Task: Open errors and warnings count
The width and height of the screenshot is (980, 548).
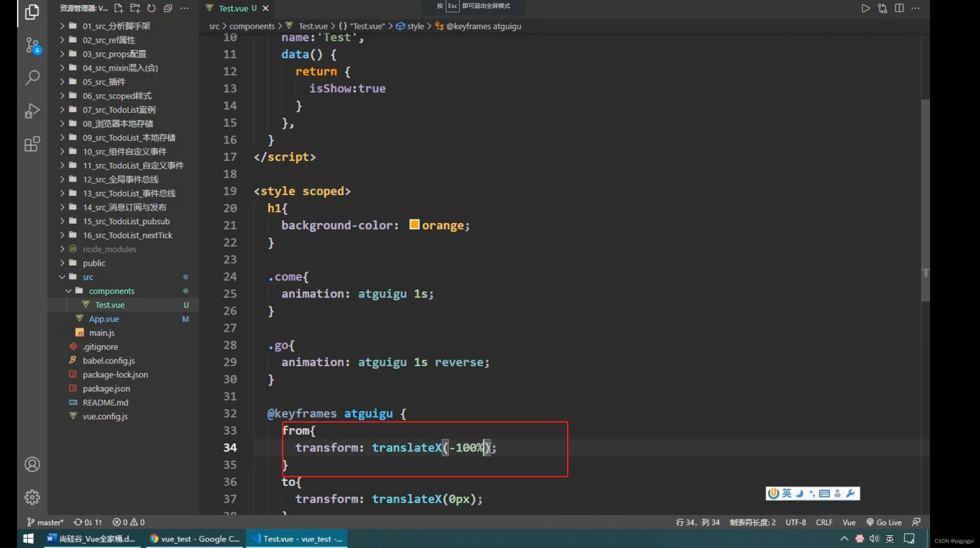Action: pyautogui.click(x=129, y=522)
